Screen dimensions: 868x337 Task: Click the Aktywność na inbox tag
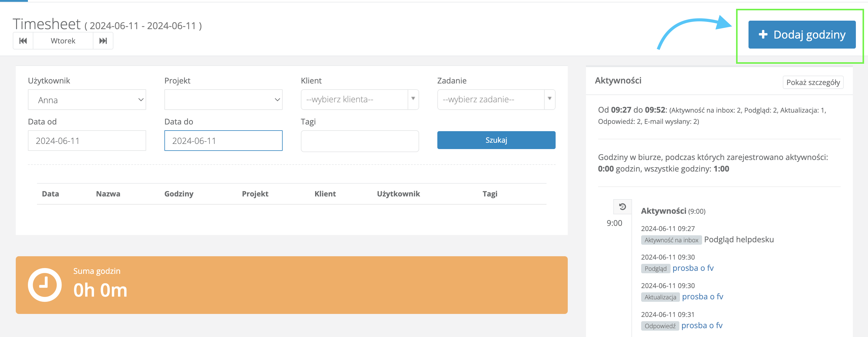[671, 240]
